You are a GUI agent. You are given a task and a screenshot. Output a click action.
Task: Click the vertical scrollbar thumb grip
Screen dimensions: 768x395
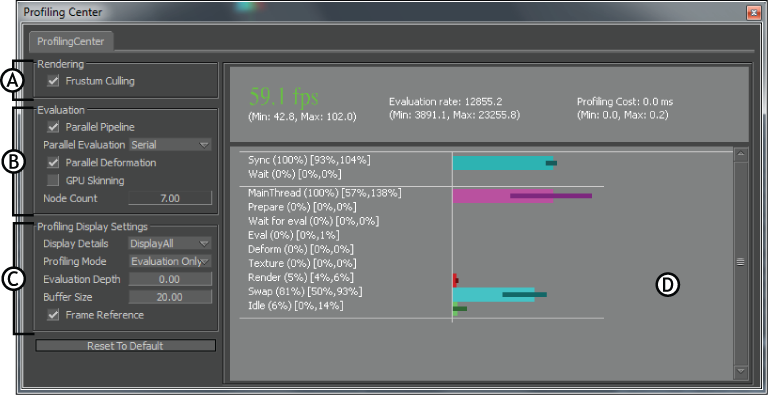click(741, 262)
